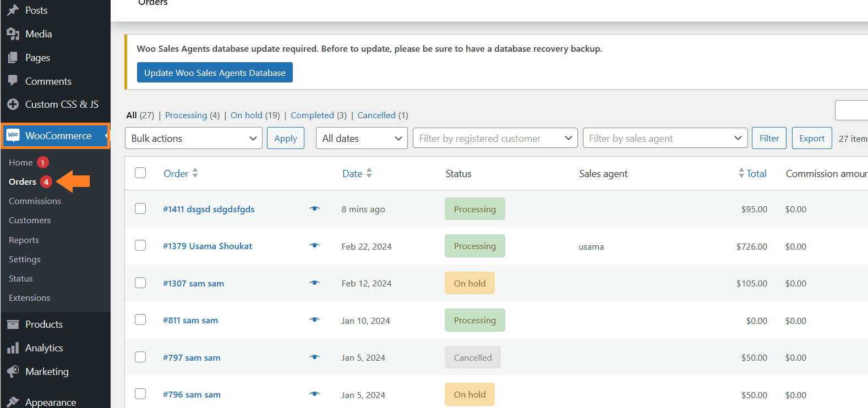Screen dimensions: 868x408
Task: Open the Reports submenu item
Action: (x=24, y=240)
